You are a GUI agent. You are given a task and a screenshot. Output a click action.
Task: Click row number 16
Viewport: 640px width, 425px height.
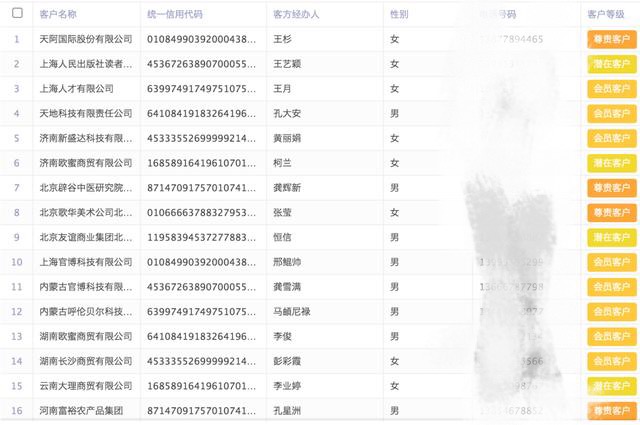point(17,411)
